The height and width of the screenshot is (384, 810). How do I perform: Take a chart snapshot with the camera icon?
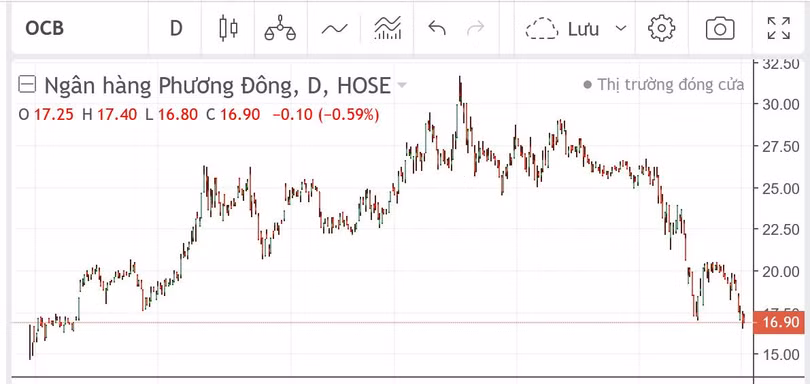click(x=720, y=28)
